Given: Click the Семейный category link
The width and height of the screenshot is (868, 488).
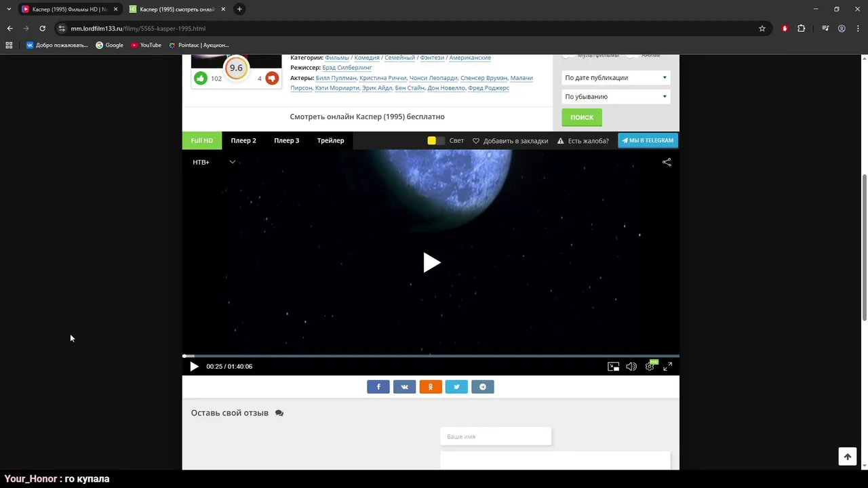Looking at the screenshot, I should point(399,58).
